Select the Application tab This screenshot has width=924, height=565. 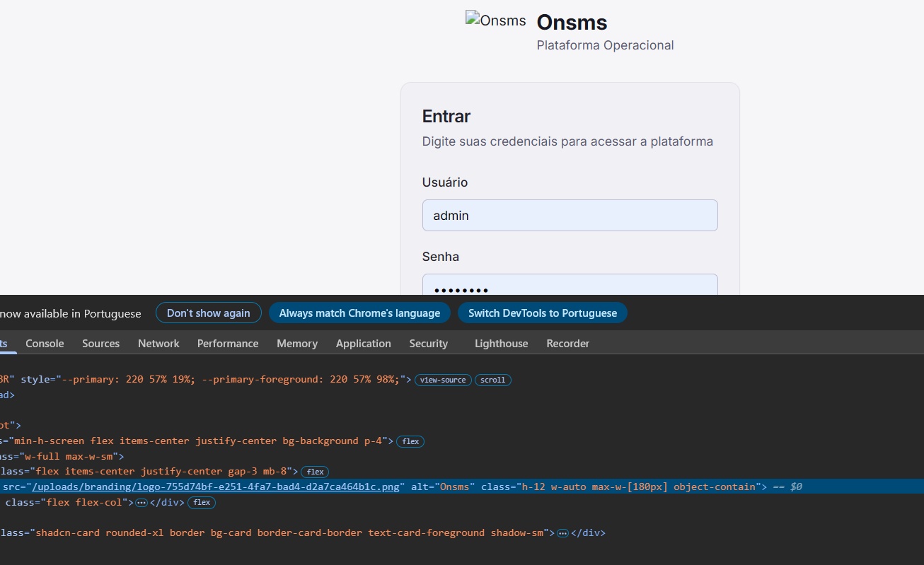point(363,344)
